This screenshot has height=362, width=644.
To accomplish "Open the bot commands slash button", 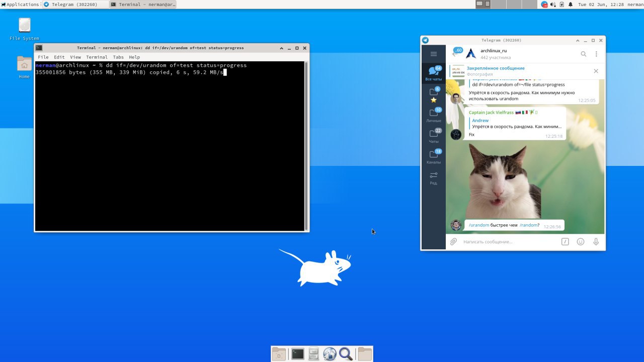I will point(565,242).
